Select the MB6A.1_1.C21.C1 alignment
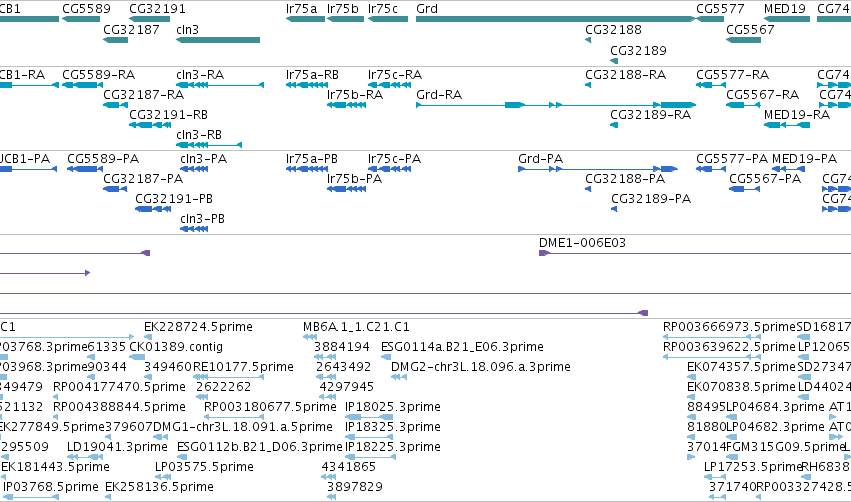The height and width of the screenshot is (502, 851). pos(310,337)
